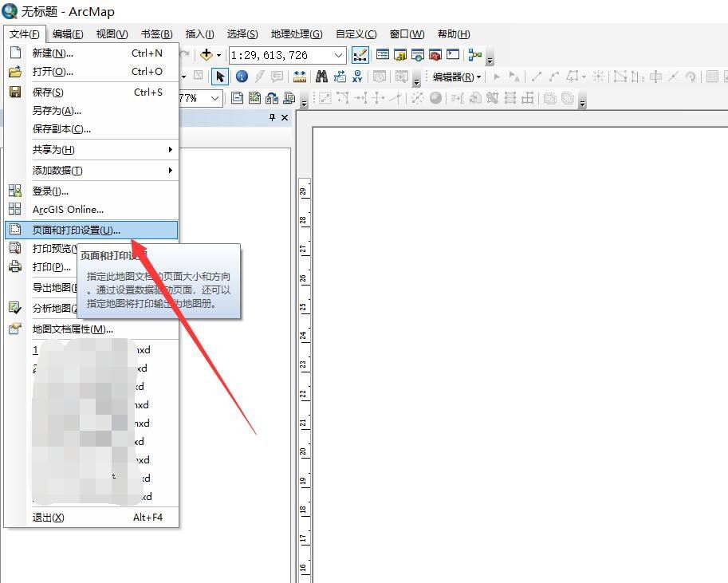
Task: Click the new document icon in File menu
Action: coord(15,53)
